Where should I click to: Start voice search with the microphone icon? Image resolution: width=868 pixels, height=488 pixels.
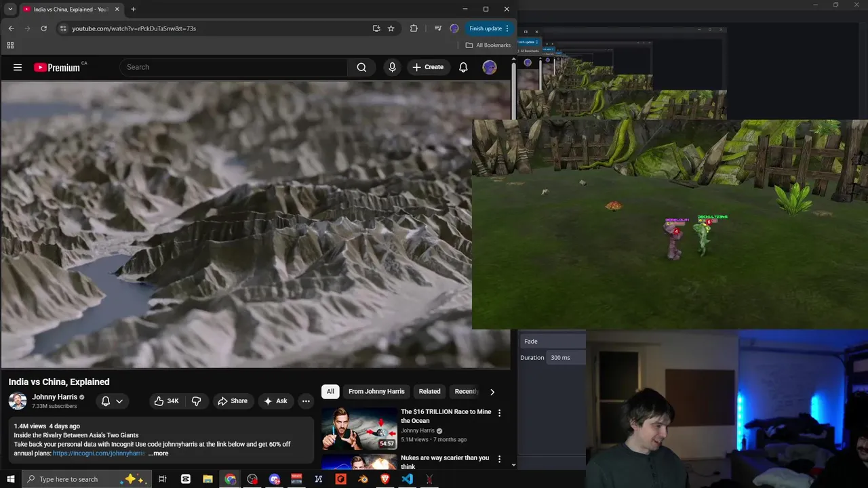tap(392, 67)
